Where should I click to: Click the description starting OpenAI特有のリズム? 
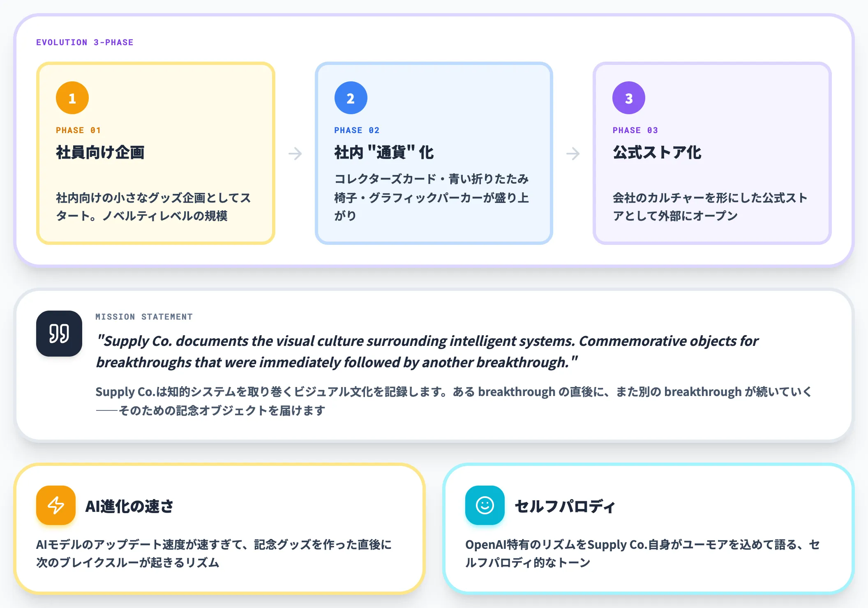643,553
